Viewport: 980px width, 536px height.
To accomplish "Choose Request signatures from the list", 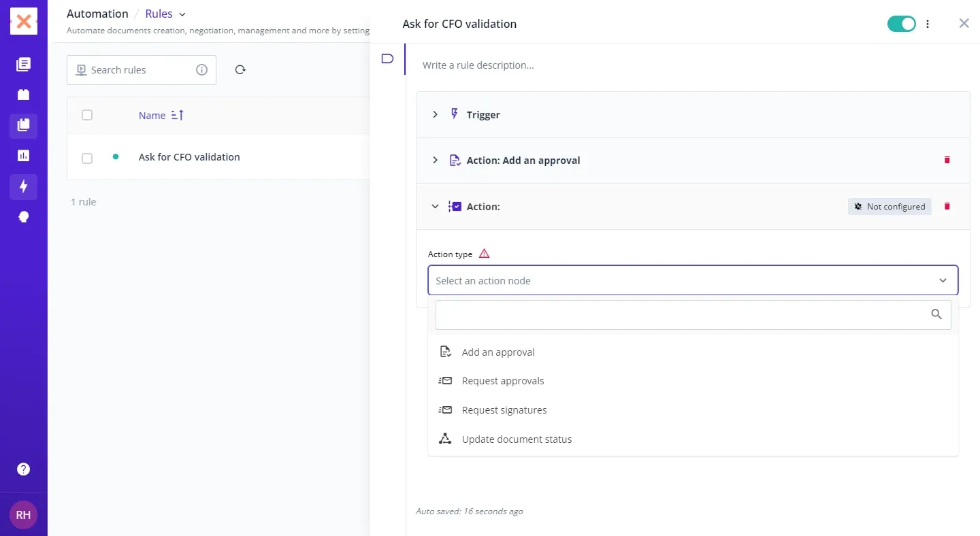I will pos(504,410).
